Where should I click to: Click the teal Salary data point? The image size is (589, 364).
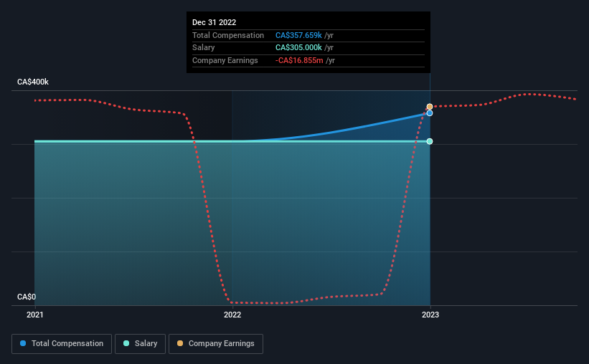pos(430,141)
